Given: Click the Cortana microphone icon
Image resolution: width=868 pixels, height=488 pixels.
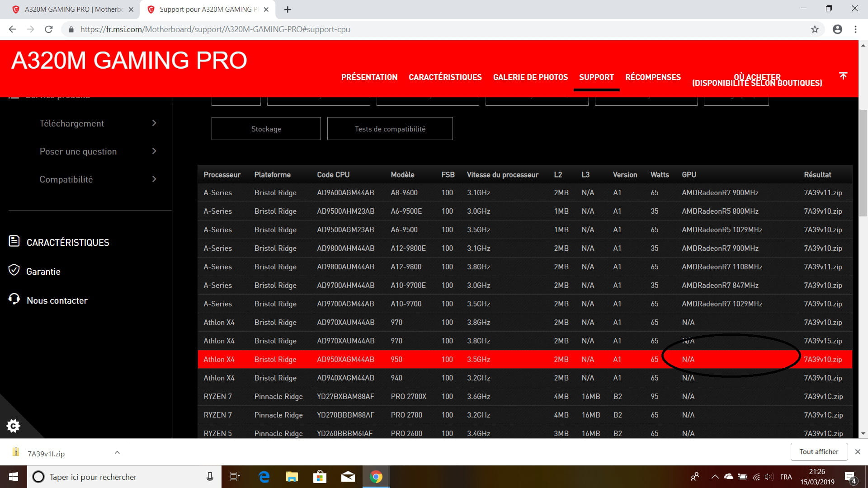Looking at the screenshot, I should (210, 477).
